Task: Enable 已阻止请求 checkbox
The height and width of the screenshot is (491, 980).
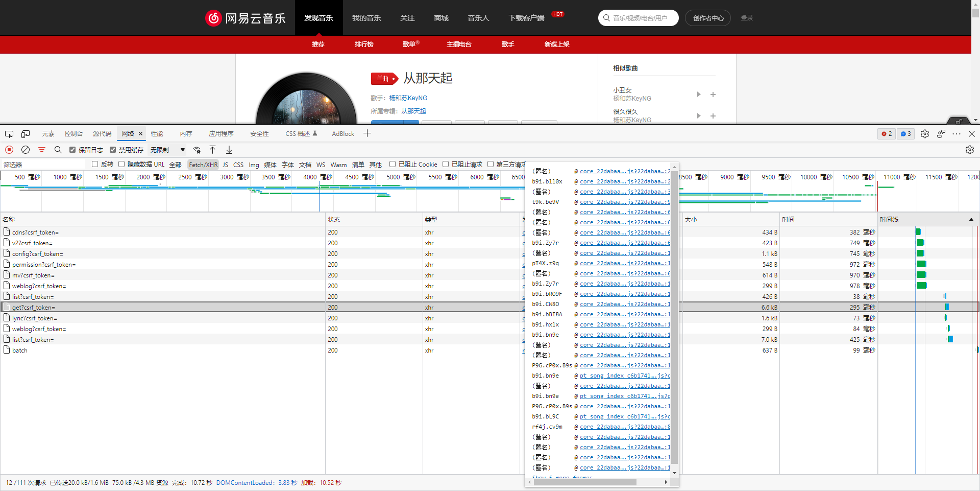Action: pos(446,164)
